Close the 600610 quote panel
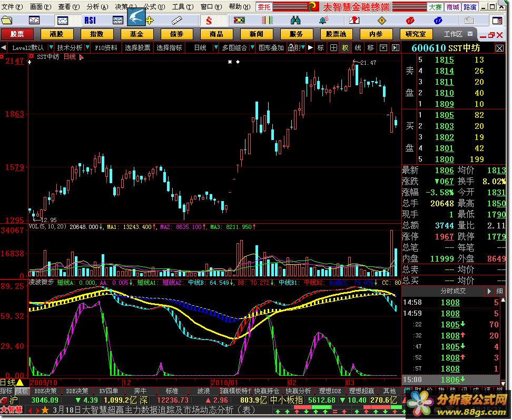 (x=499, y=48)
